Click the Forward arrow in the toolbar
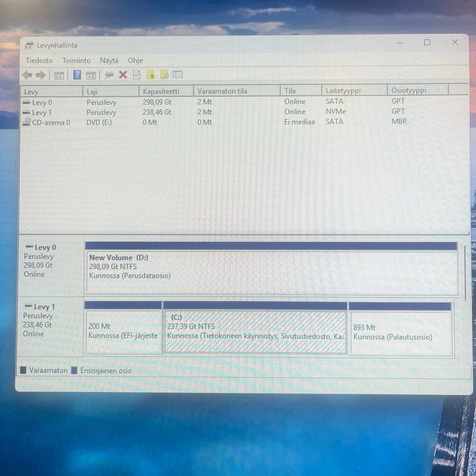 [41, 75]
